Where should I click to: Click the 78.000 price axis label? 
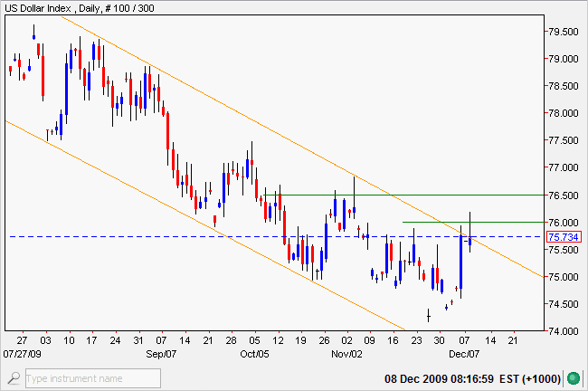[564, 113]
